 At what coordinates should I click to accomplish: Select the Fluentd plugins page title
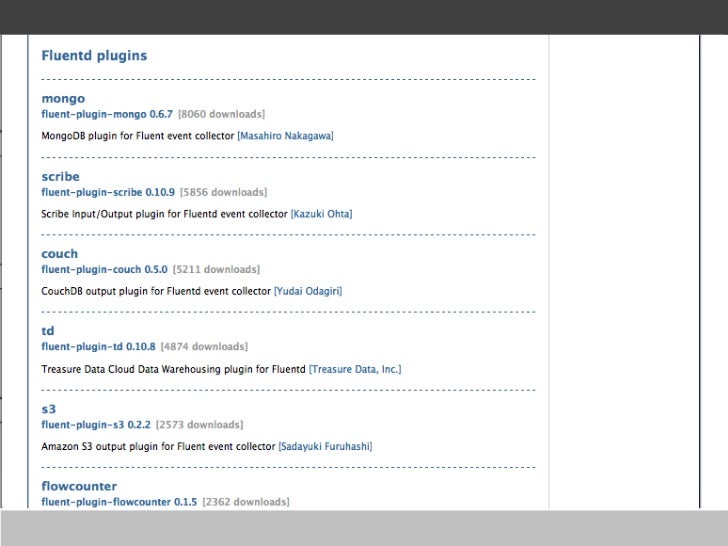94,56
